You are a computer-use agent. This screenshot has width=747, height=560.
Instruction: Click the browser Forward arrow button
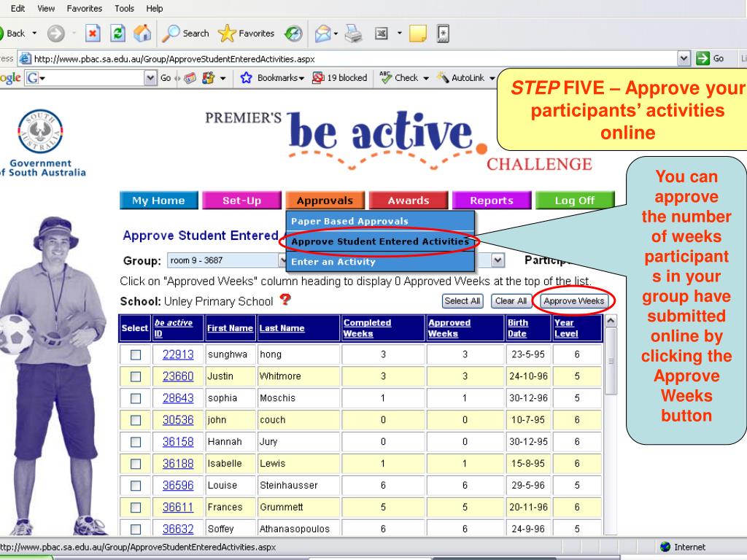(x=55, y=34)
